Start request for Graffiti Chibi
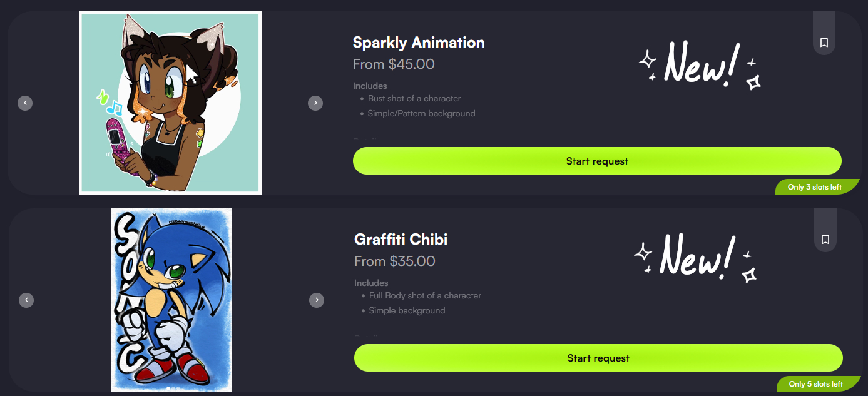Viewport: 868px width, 396px height. click(598, 358)
